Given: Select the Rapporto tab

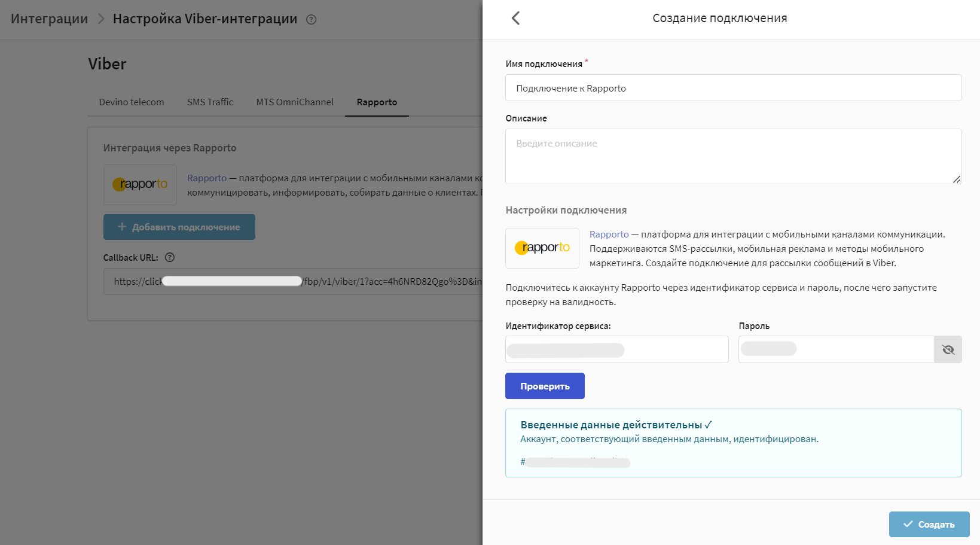Looking at the screenshot, I should point(377,102).
